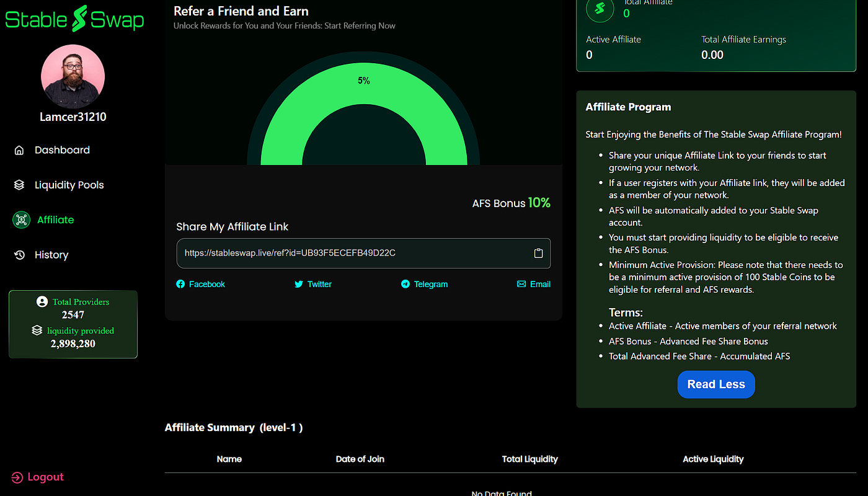This screenshot has height=496, width=868.
Task: Click the History clock icon
Action: coord(19,255)
